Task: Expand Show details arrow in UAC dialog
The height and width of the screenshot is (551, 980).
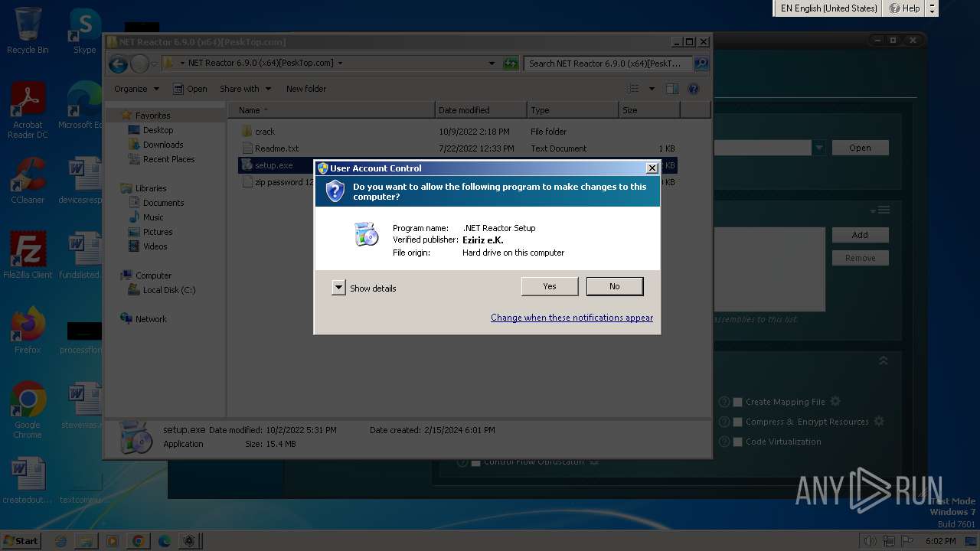Action: [x=338, y=288]
